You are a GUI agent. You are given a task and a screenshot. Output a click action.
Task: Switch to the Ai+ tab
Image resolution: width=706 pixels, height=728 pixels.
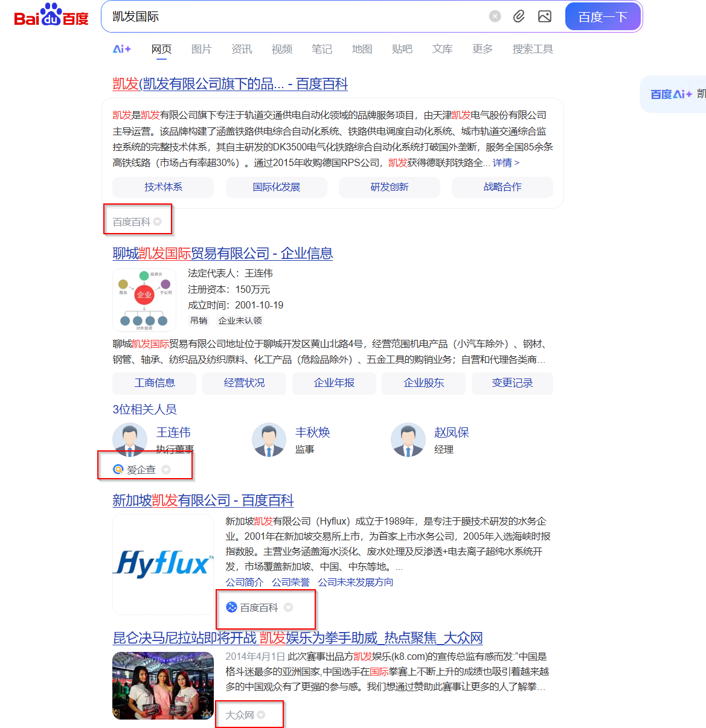coord(122,49)
